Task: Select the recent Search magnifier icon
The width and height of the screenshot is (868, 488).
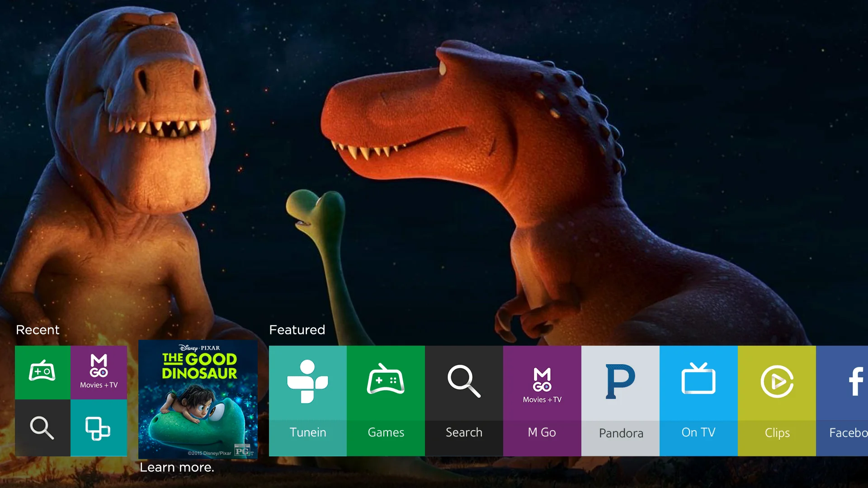Action: tap(42, 428)
